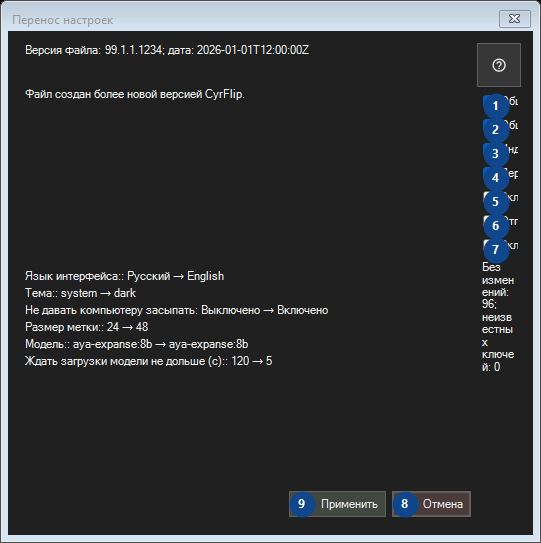Screen dimensions: 541x543
Task: Toggle the checked checkbox labeled "Инд…"
Action: pos(500,150)
